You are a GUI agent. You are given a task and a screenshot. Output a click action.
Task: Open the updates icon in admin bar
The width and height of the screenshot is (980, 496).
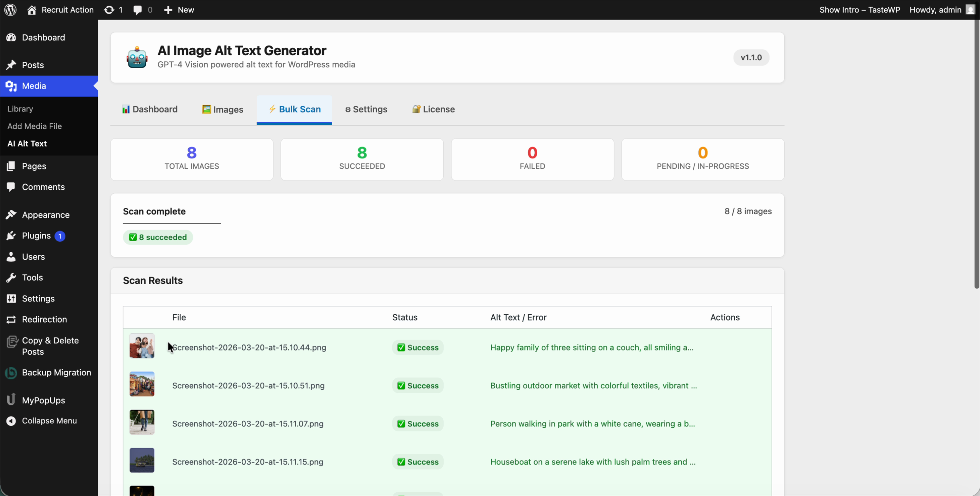coord(109,10)
